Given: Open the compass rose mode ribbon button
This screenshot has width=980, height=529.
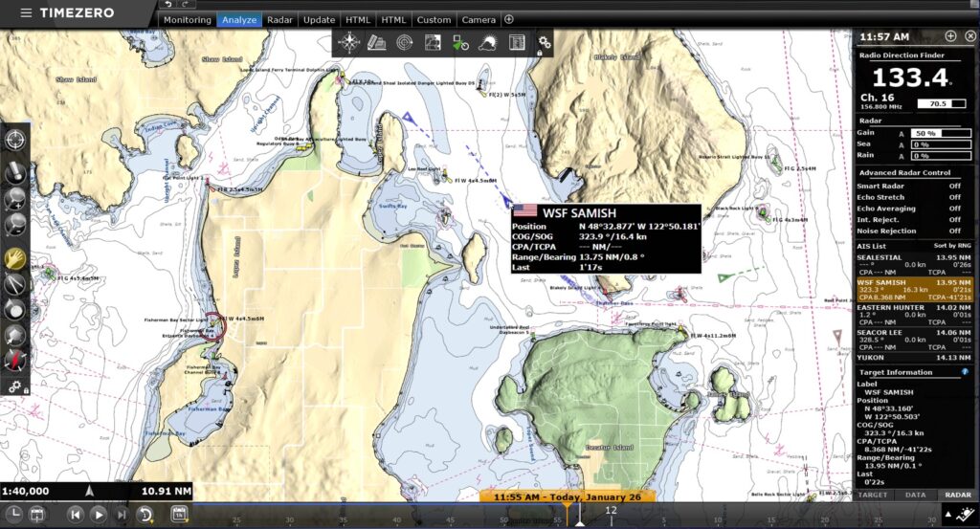Looking at the screenshot, I should 348,42.
